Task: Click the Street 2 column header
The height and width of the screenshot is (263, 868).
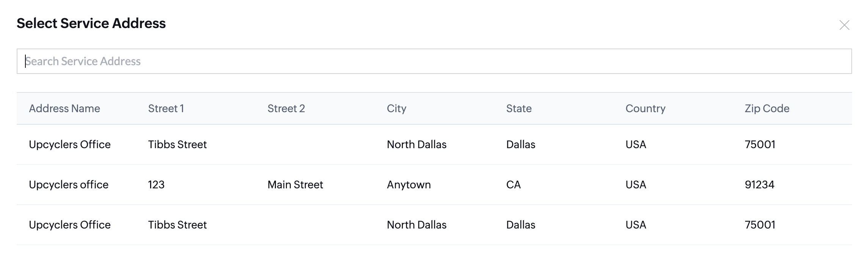Action: click(286, 108)
